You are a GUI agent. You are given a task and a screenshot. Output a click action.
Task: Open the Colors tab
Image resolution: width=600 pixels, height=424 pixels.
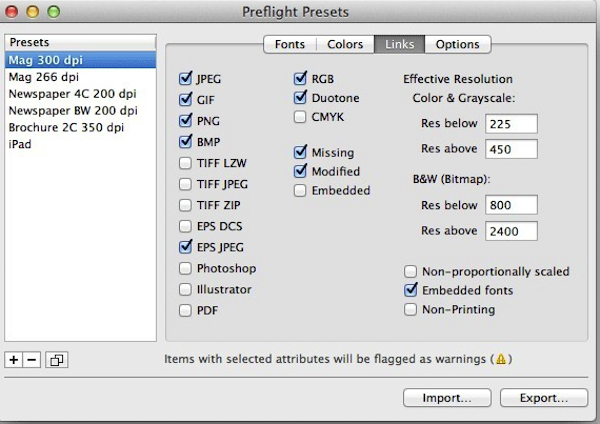[344, 44]
